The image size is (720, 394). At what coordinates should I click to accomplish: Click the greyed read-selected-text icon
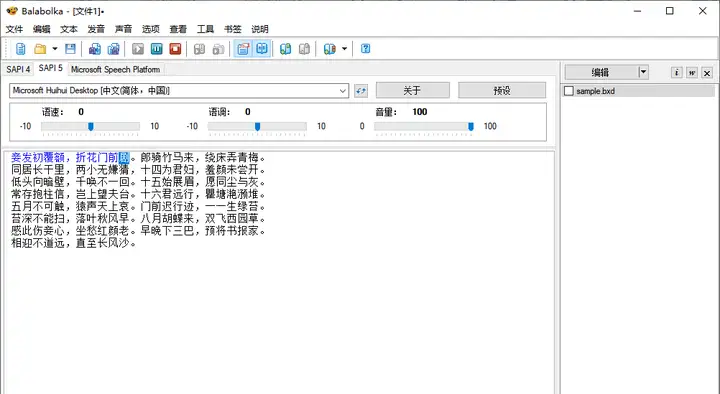pyautogui.click(x=199, y=49)
